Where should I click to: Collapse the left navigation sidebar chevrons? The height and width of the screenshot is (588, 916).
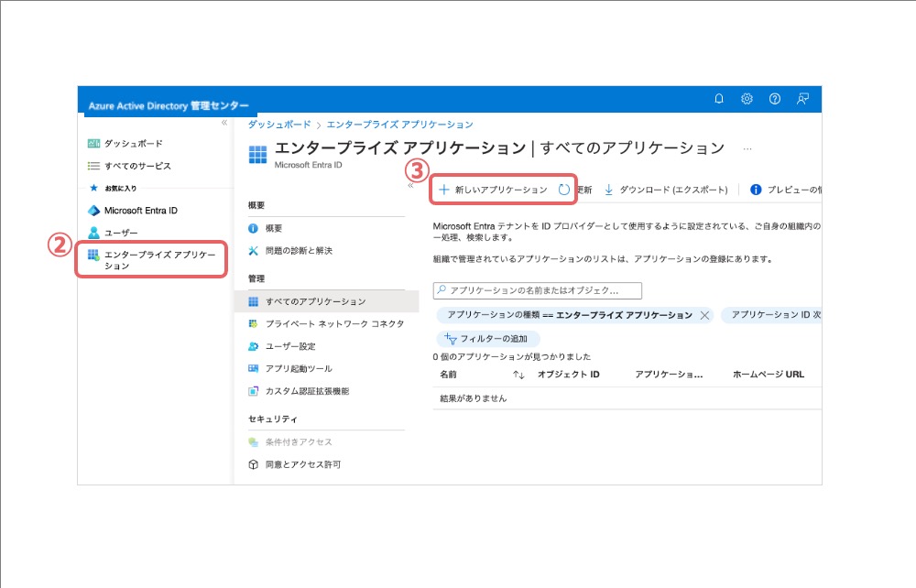(x=224, y=123)
